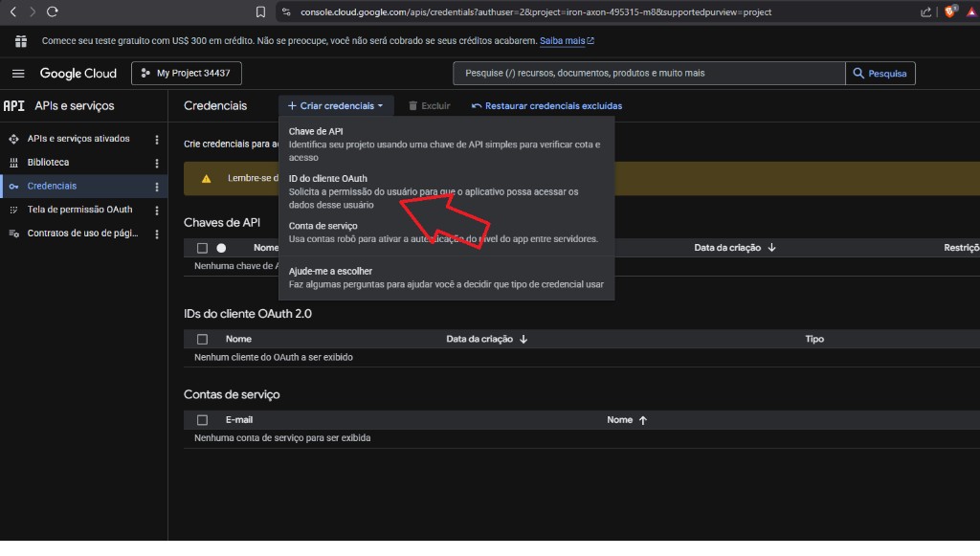Click the Chaves de API section heading

pos(222,223)
